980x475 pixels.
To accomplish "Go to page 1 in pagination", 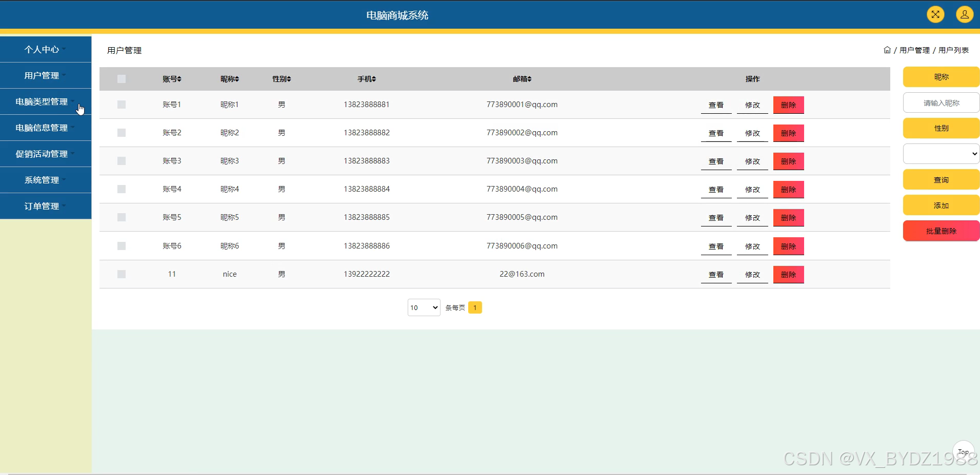I will [475, 307].
